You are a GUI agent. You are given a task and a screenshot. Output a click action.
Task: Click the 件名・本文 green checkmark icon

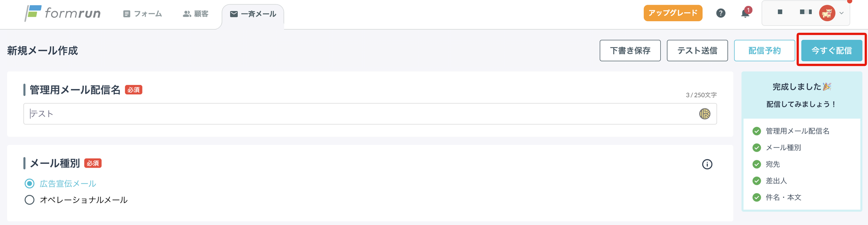coord(757,197)
